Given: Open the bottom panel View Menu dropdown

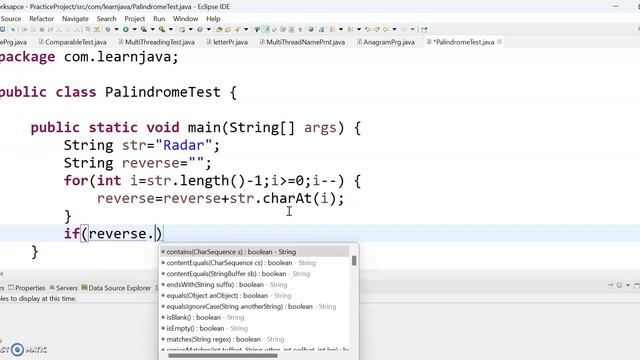Looking at the screenshot, I should [x=628, y=285].
